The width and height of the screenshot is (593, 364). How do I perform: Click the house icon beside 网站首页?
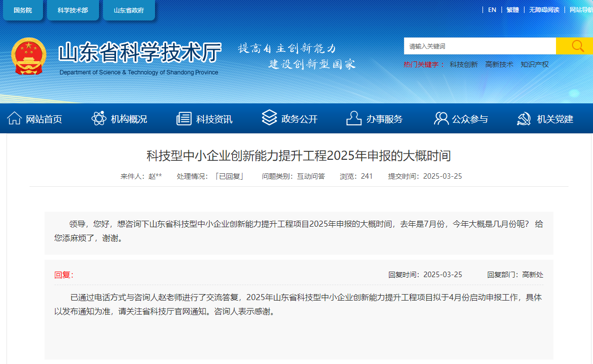pos(14,118)
